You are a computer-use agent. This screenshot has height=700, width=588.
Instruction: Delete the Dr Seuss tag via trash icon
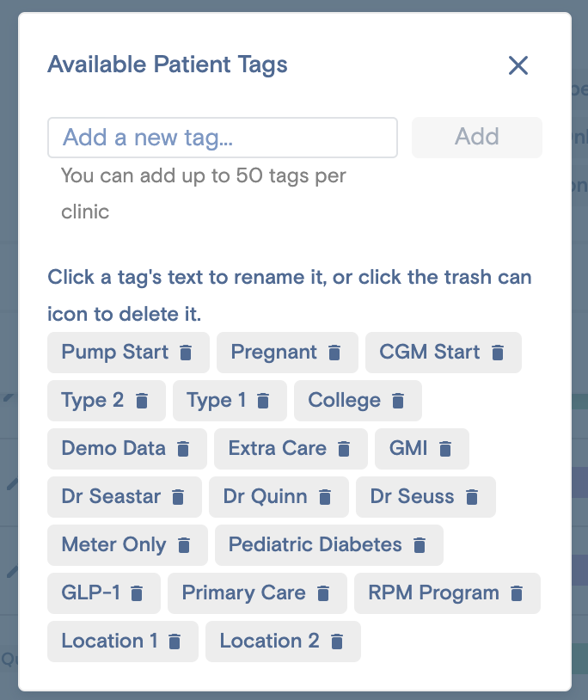pyautogui.click(x=471, y=496)
